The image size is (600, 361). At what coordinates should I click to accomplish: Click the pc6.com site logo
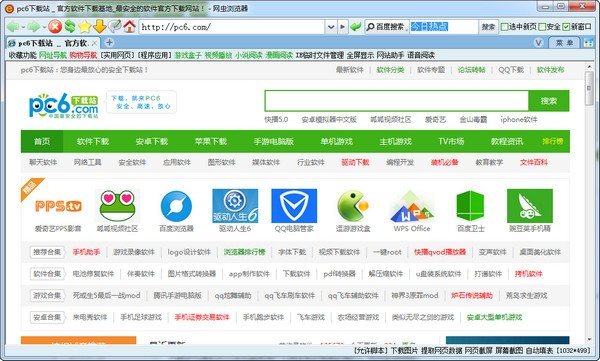coord(64,105)
